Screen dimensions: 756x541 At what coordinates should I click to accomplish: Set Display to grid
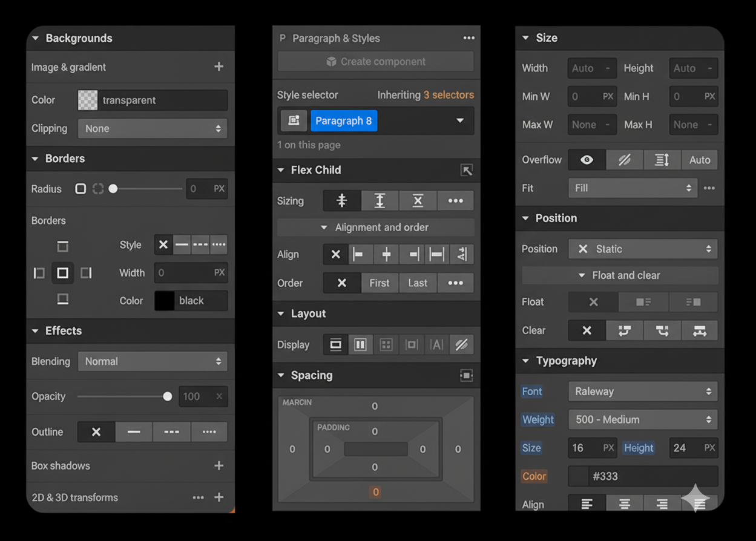click(386, 345)
